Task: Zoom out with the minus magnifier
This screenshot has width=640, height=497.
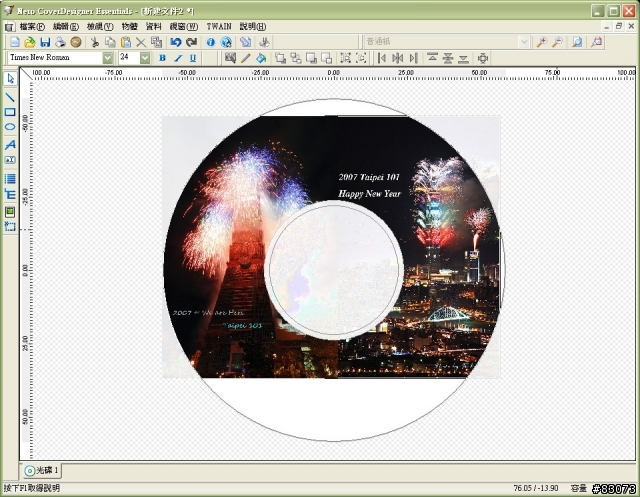Action: click(x=558, y=42)
